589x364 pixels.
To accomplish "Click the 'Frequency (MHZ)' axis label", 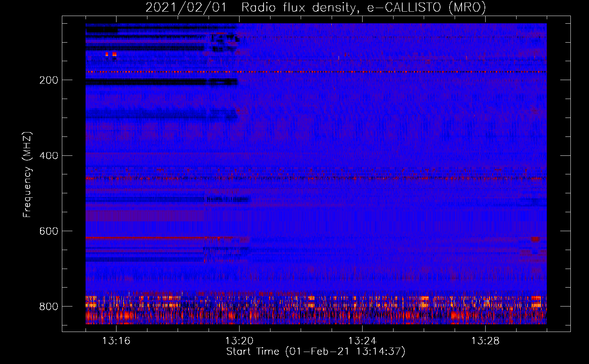I will [x=27, y=174].
